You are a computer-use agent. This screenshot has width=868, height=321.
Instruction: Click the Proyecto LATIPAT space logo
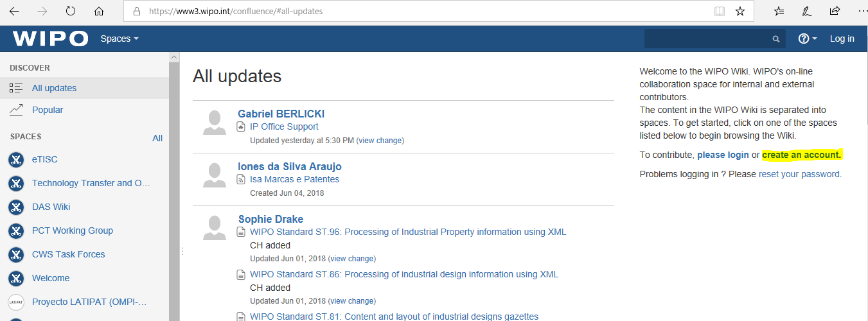(16, 302)
